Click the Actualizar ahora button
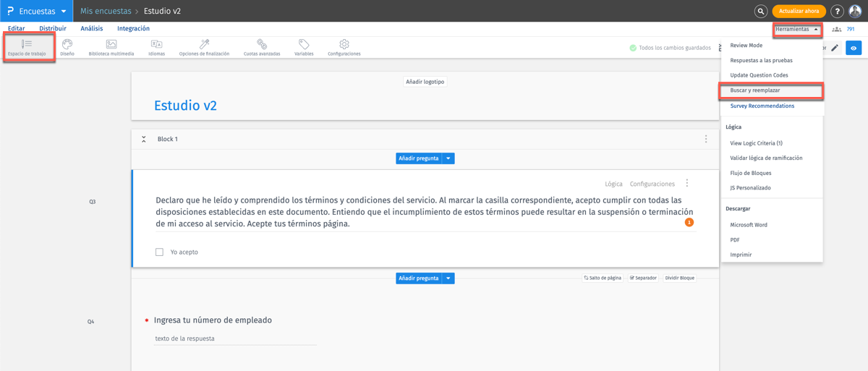The height and width of the screenshot is (371, 868). coord(799,12)
